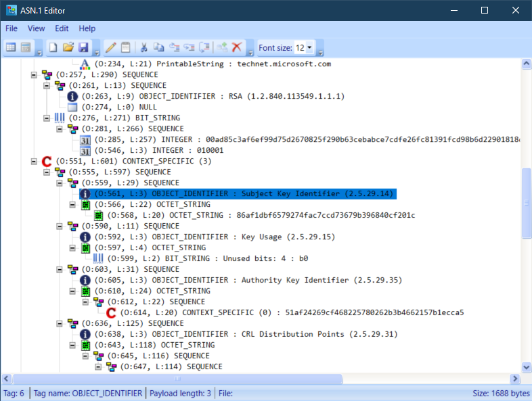
Task: Click the green icon of (O:610, L:24) OCTET_STRING
Action: click(85, 291)
